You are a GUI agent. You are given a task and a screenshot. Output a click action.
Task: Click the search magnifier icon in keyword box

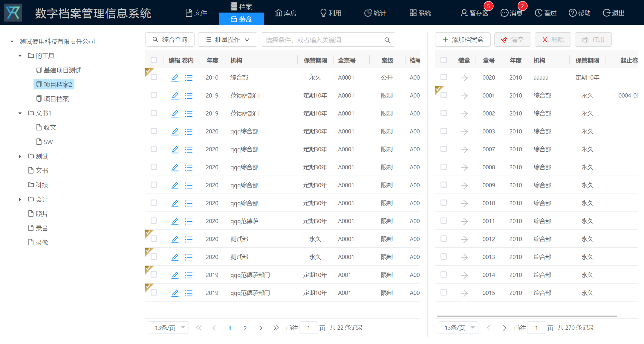[387, 40]
